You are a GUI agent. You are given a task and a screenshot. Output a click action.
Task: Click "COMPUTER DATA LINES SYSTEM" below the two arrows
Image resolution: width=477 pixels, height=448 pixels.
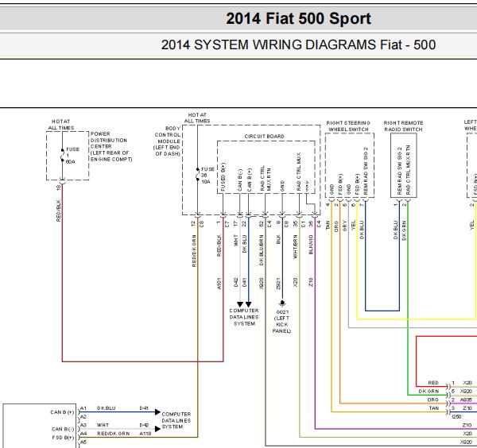pyautogui.click(x=244, y=317)
